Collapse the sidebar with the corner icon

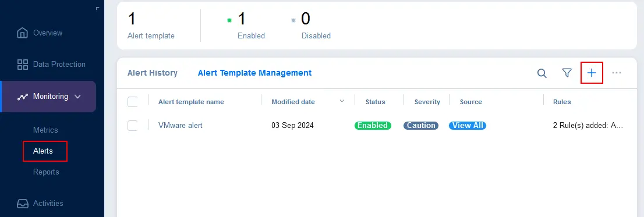point(97,8)
